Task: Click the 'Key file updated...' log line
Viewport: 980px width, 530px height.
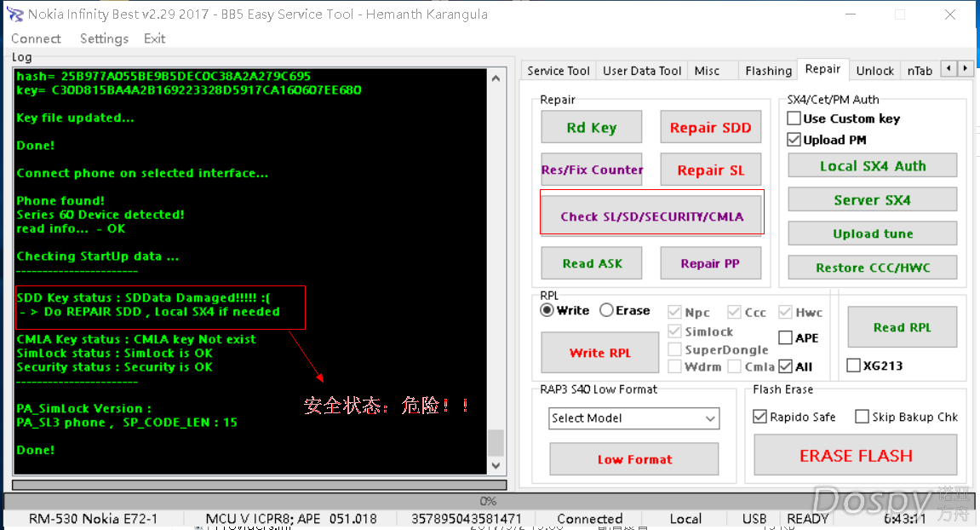Action: (75, 118)
